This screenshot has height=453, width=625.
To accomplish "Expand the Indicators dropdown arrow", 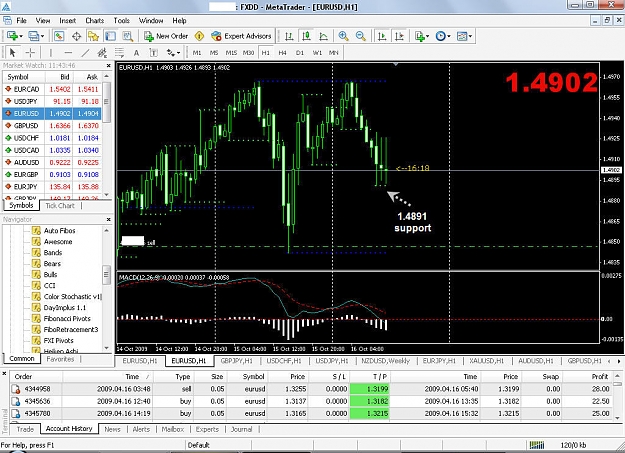I will click(x=428, y=36).
